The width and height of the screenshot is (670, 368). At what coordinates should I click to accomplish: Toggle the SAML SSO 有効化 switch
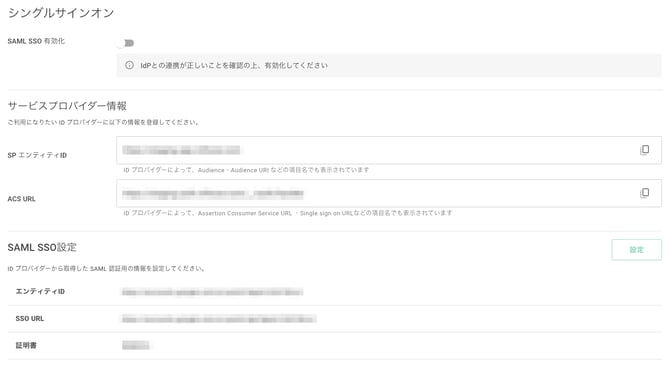pos(125,43)
